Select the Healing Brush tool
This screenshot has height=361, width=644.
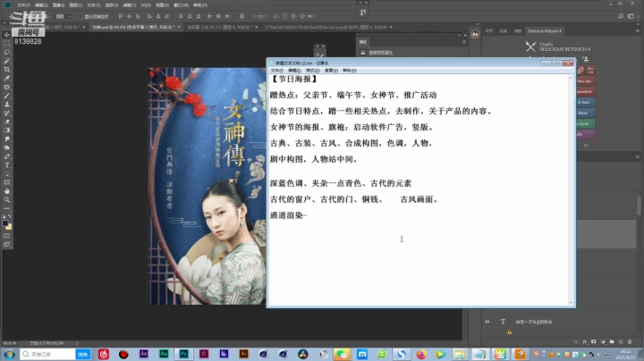(x=6, y=87)
